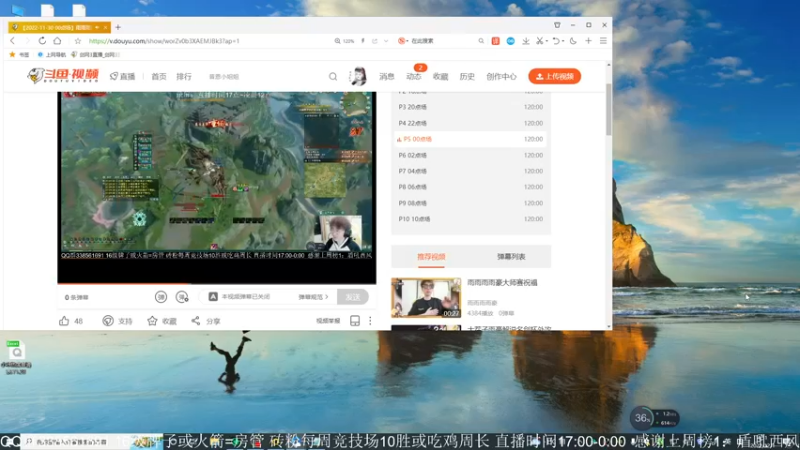The image size is (800, 450).
Task: Open the browser hamburger menu
Action: (603, 41)
